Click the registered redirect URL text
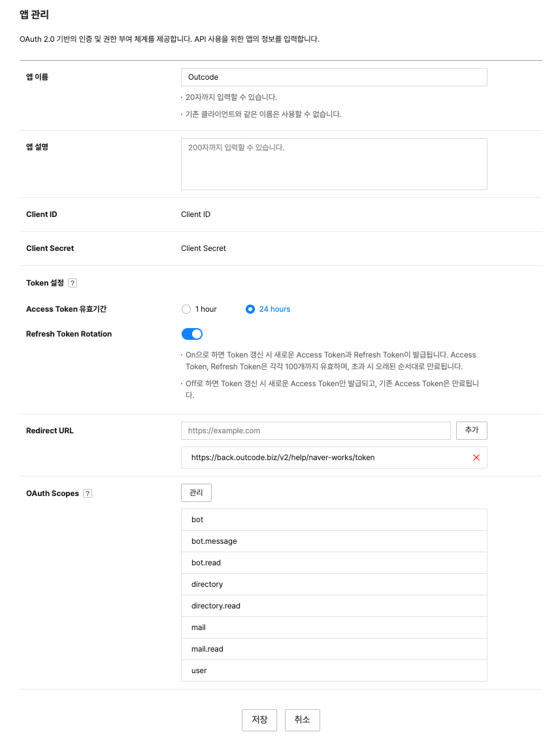 [283, 458]
